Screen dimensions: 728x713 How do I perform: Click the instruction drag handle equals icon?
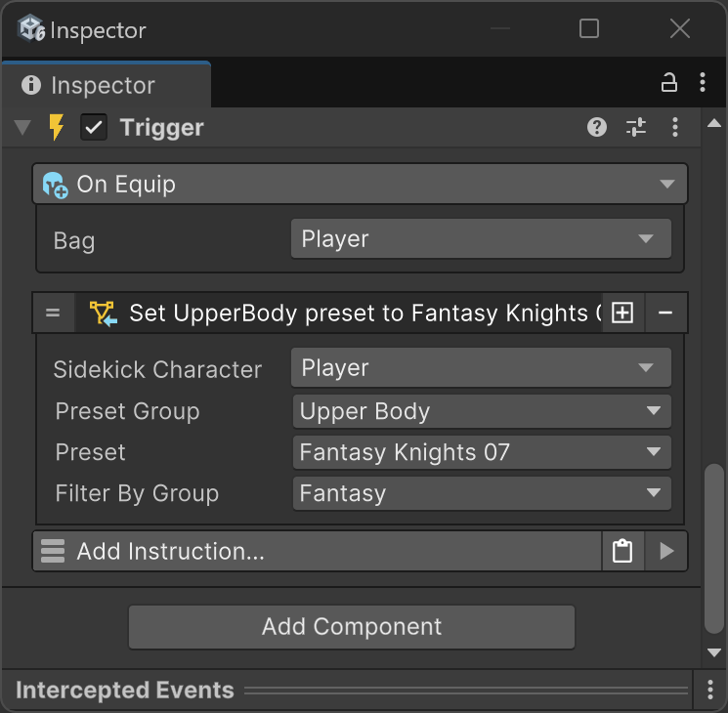[53, 313]
